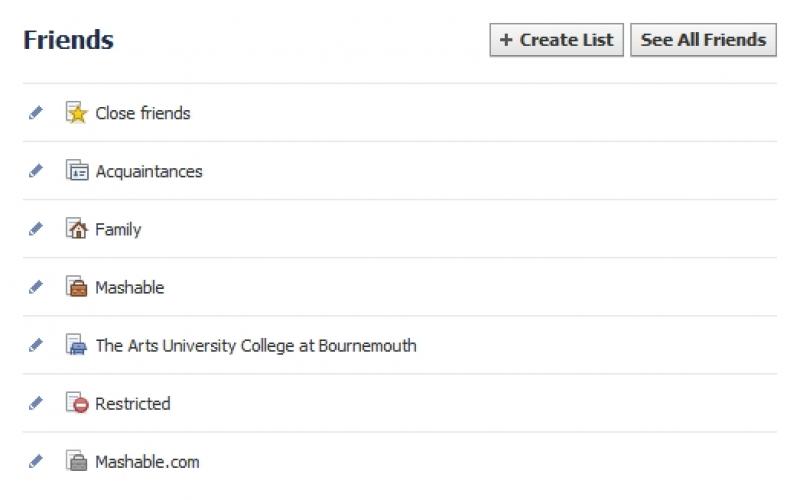Open the Mashable.com list
Screen dimensions: 800x500
coord(147,461)
